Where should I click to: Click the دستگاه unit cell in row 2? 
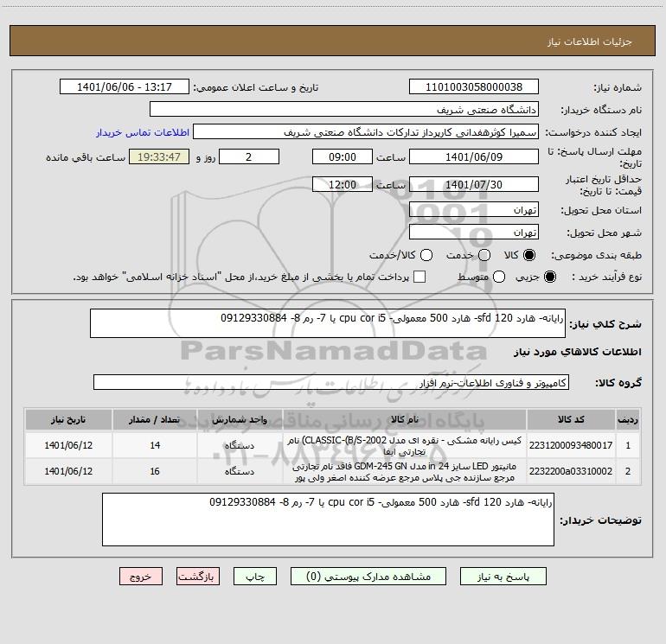coord(239,471)
